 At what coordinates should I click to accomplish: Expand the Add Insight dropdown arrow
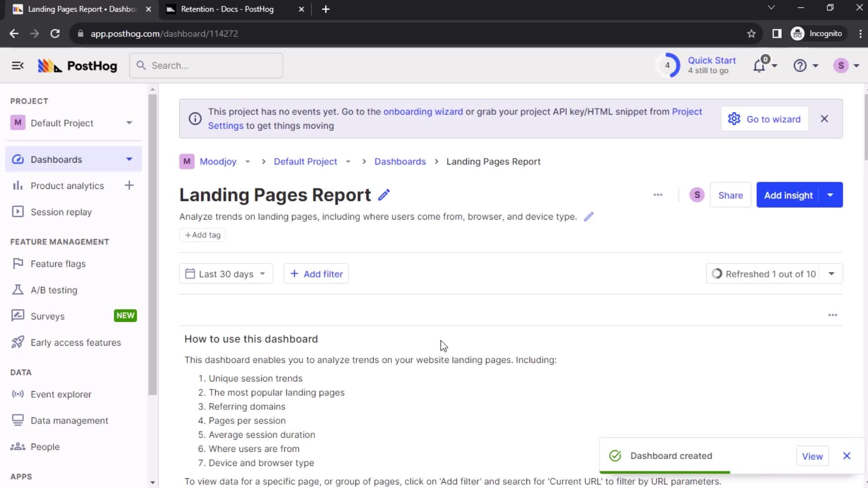(831, 195)
